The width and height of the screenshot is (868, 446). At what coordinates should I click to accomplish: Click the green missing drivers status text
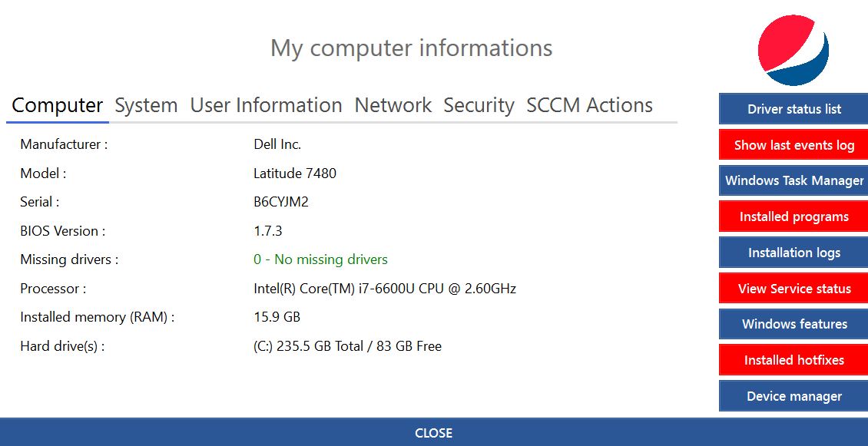[x=320, y=259]
